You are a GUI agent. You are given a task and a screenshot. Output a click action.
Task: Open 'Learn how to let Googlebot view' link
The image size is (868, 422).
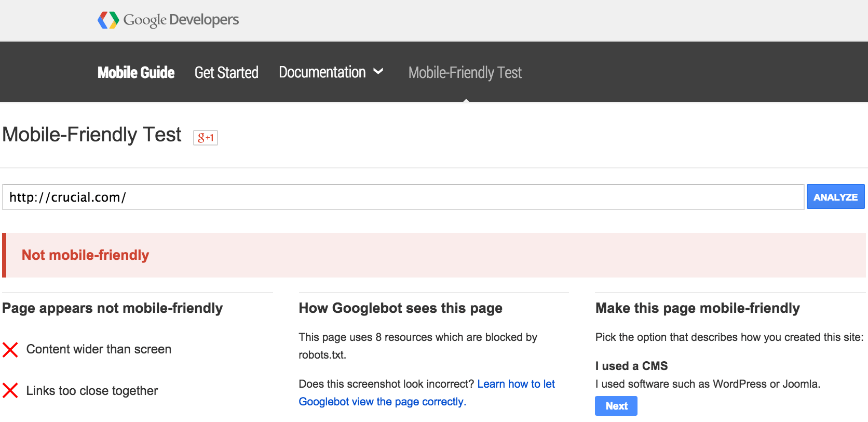tap(427, 393)
